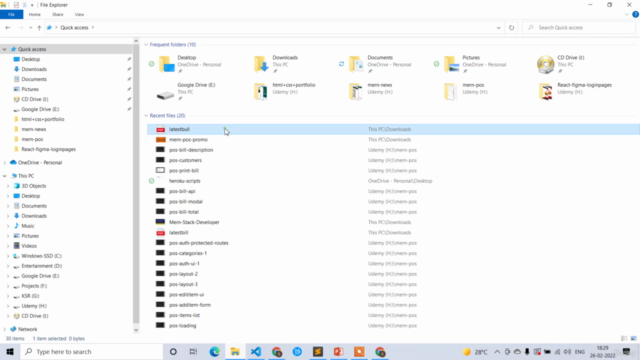640x360 pixels.
Task: Open the Desktop frequent folder icon
Action: point(167,64)
